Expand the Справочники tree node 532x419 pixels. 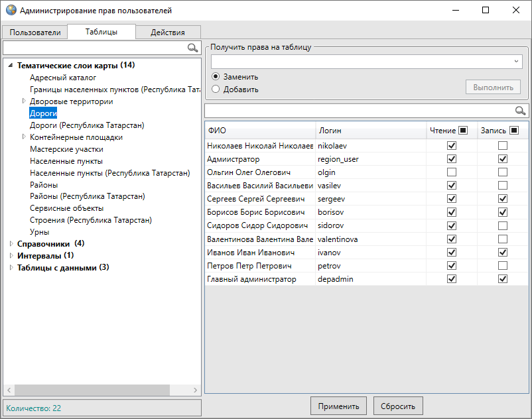point(11,243)
